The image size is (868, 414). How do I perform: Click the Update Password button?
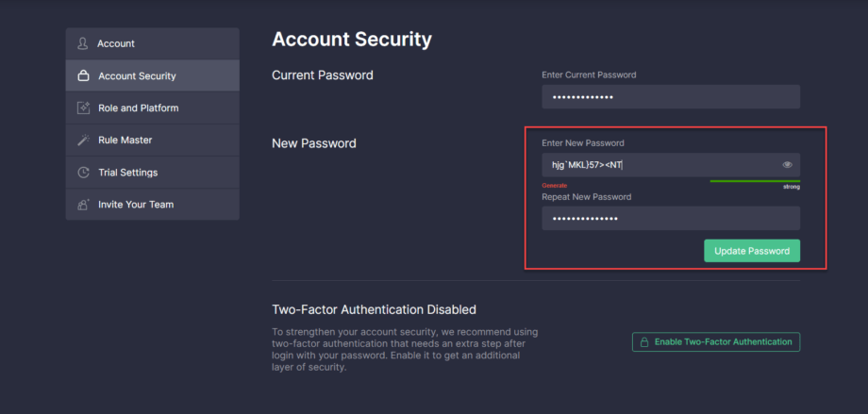pos(752,251)
